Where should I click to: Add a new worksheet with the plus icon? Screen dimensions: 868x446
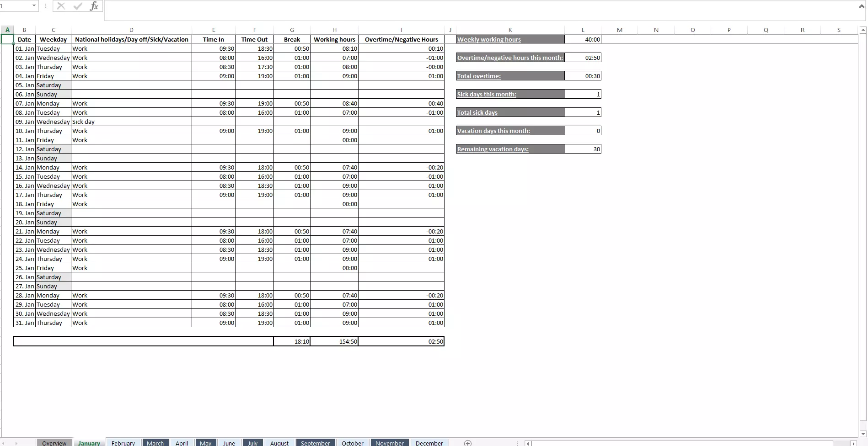[467, 443]
